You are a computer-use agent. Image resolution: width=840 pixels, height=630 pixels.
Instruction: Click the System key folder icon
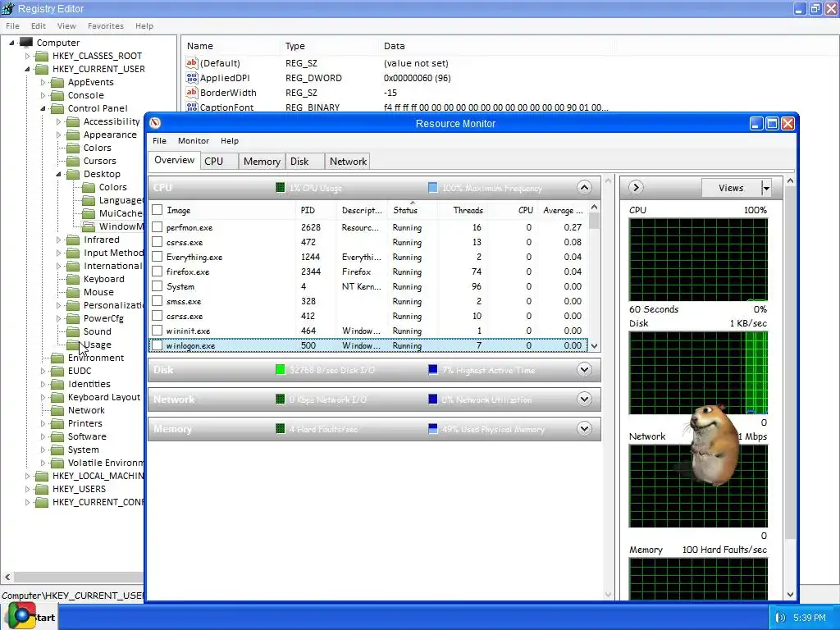tap(57, 450)
